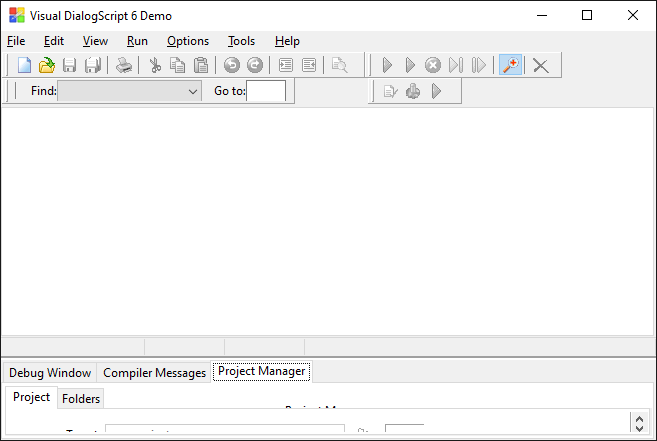This screenshot has width=657, height=441.
Task: Open the Edit menu
Action: 54,41
